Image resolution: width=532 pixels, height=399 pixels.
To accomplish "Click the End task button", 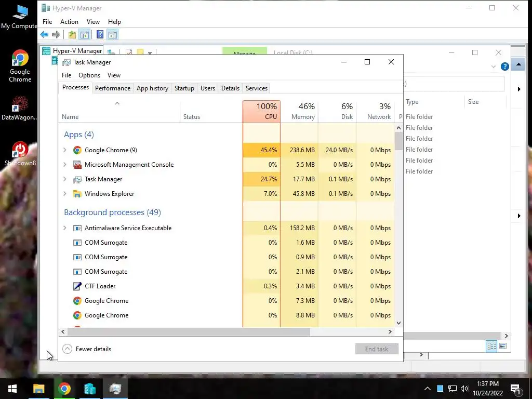I will coord(377,349).
